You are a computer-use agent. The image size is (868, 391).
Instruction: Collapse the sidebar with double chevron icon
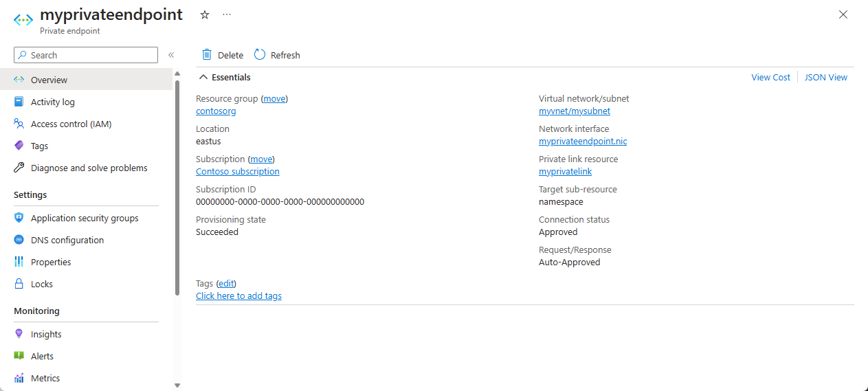pos(171,55)
